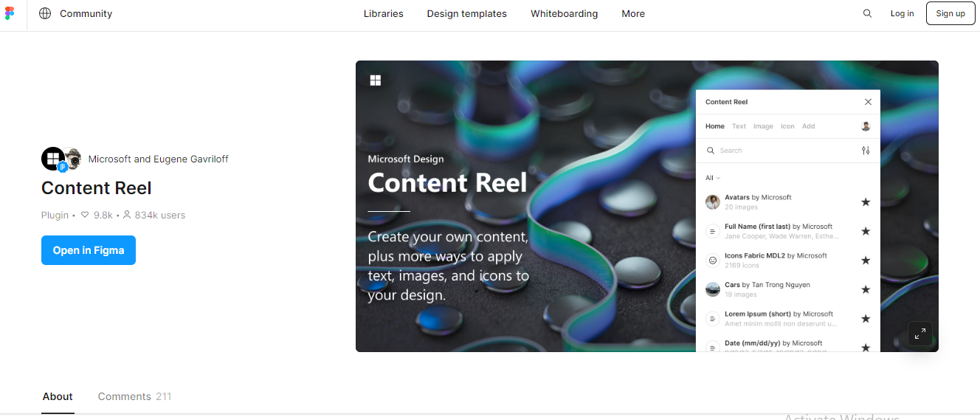The width and height of the screenshot is (980, 420).
Task: Open the Whiteboarding menu
Action: click(x=565, y=13)
